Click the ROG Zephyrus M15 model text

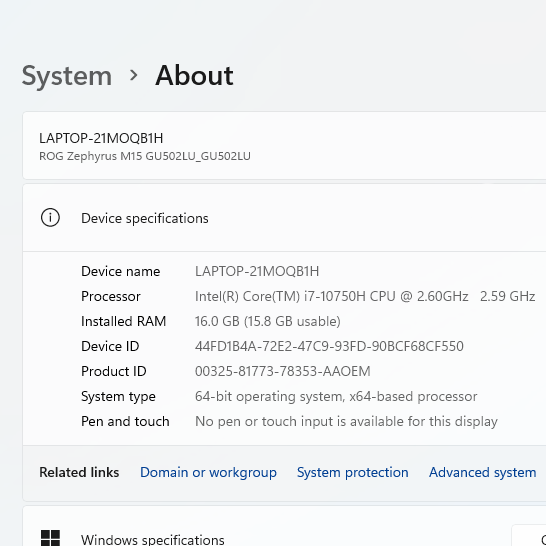coord(145,156)
